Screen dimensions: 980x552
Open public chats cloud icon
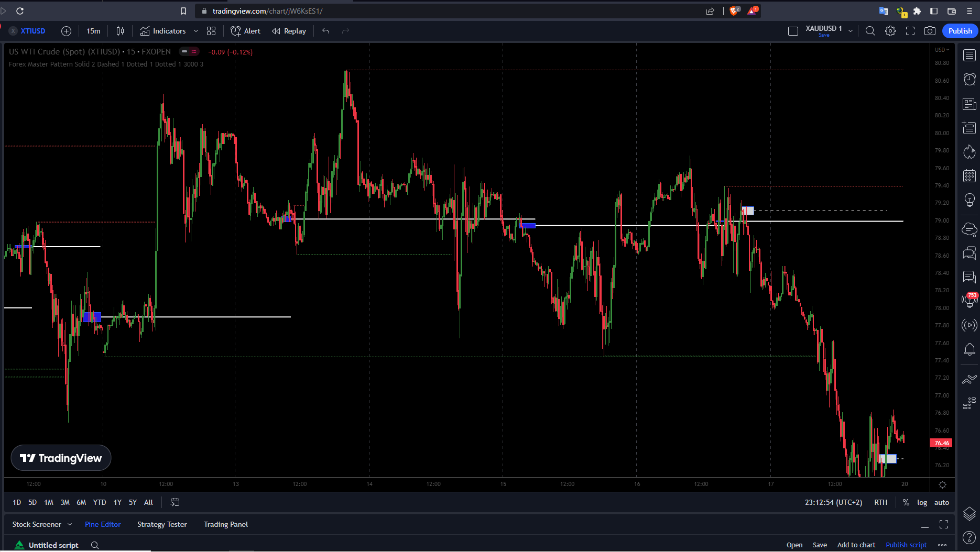[x=970, y=229]
